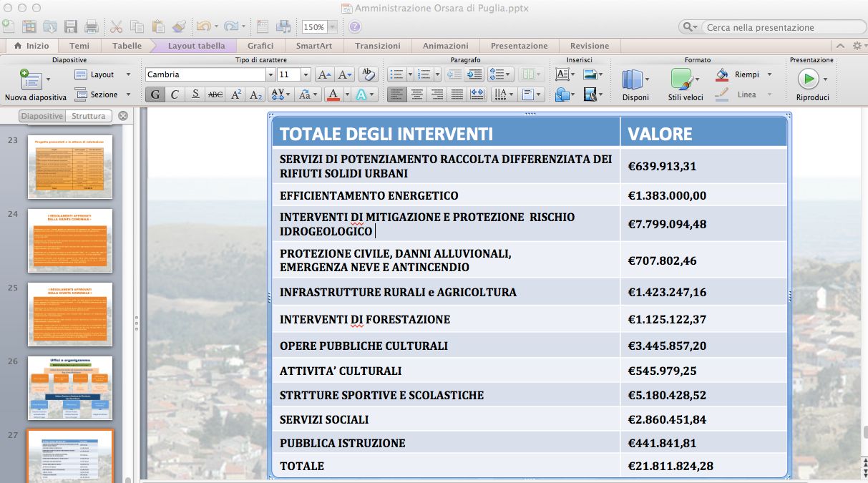Open the Disponi arrange menu
This screenshot has width=868, height=483.
[x=635, y=85]
